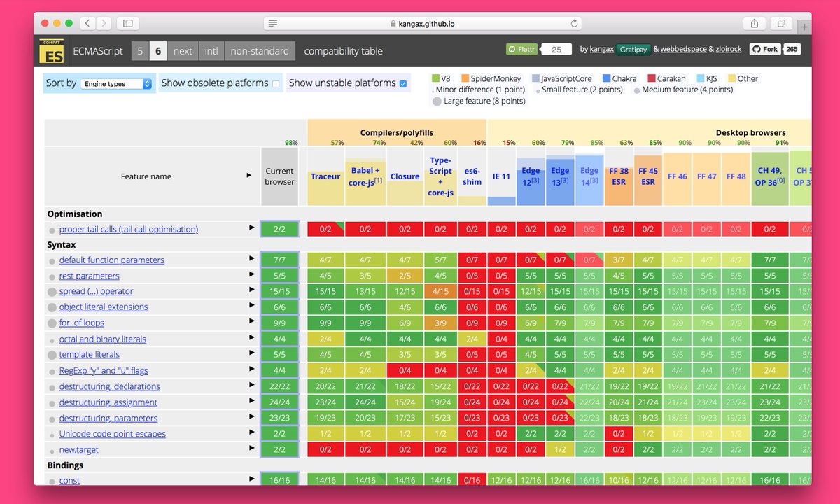840x504 pixels.
Task: Toggle 'Show obsolete platforms' checkbox
Action: pyautogui.click(x=276, y=83)
